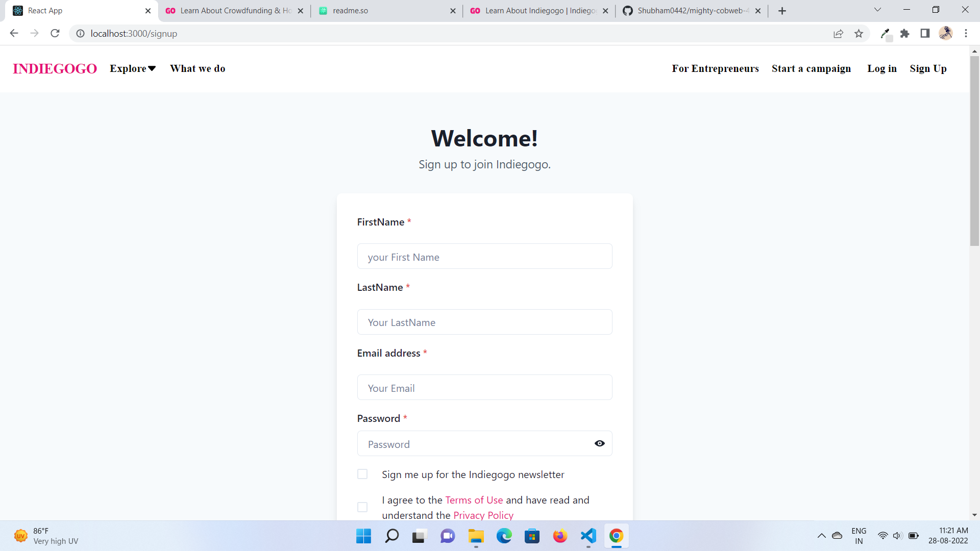Bookmark this page with star icon

coord(859,33)
